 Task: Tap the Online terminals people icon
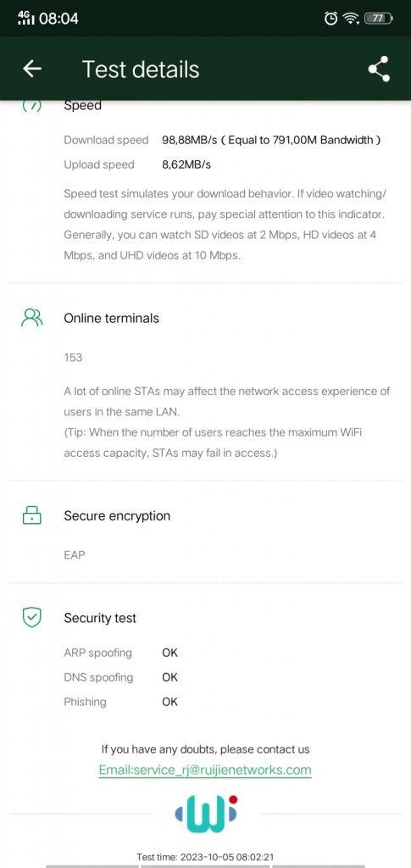31,318
